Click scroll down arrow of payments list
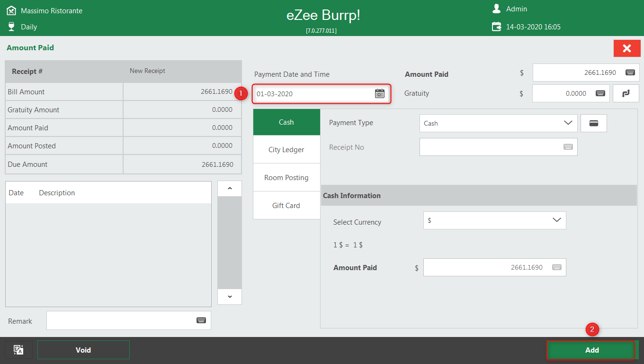 coord(230,297)
